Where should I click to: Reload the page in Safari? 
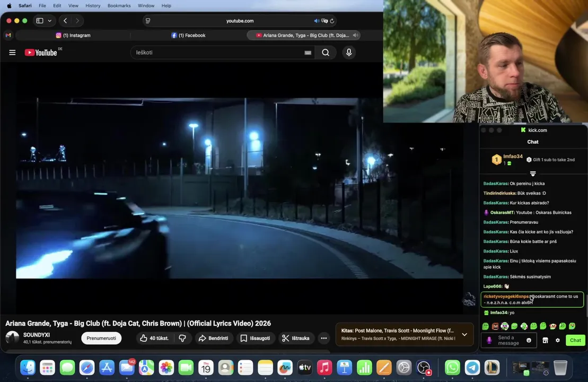coord(332,21)
